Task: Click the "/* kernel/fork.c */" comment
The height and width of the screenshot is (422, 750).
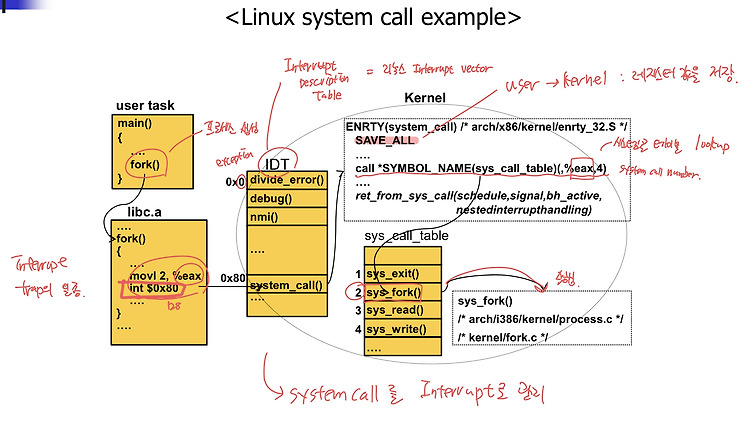Action: coord(503,337)
